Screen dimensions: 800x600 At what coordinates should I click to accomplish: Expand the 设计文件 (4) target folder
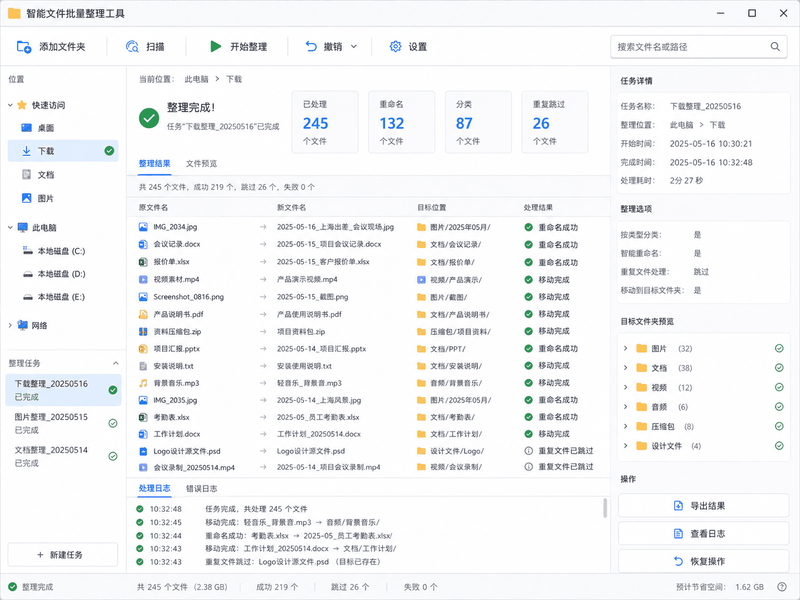tap(626, 446)
